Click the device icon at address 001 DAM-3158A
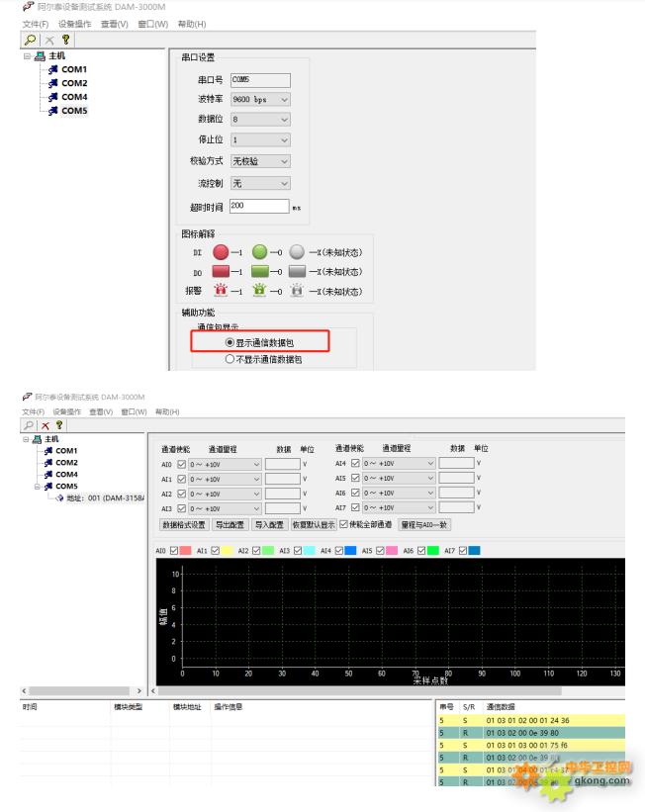The height and width of the screenshot is (812, 645). tap(59, 498)
